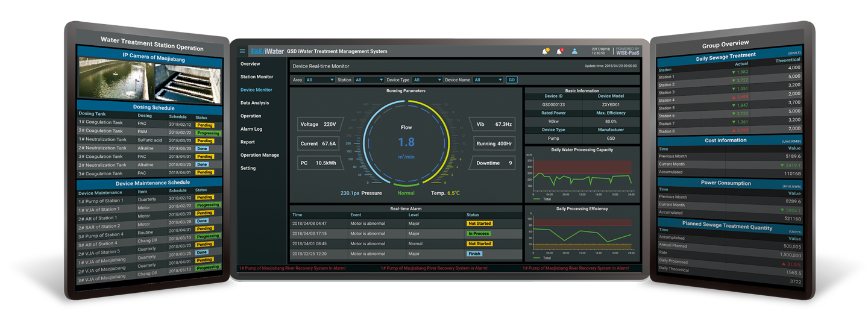The height and width of the screenshot is (326, 868).
Task: Click actual sewage value 1,882 in Group Overview
Action: pyautogui.click(x=740, y=72)
